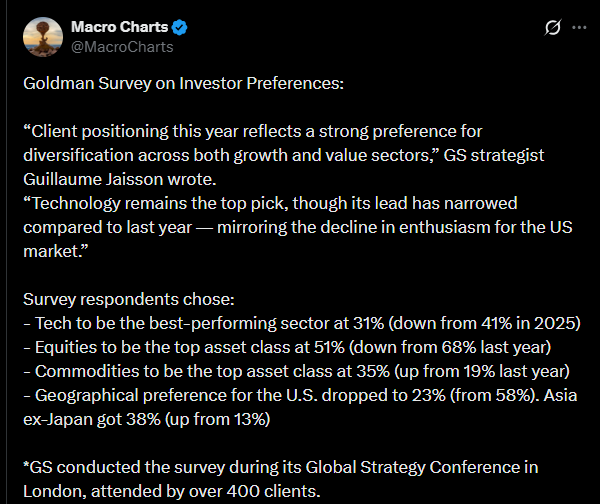Click the "Goldman Survey on Investor Preferences" heading line
The height and width of the screenshot is (504, 600).
[x=183, y=83]
